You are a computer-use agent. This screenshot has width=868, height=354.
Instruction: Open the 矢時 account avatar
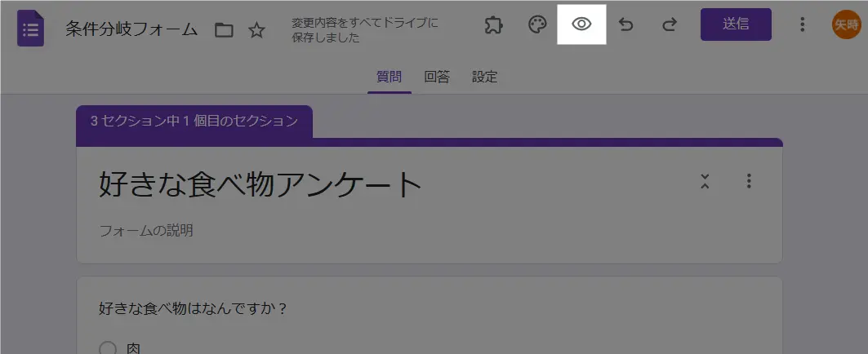tap(847, 24)
